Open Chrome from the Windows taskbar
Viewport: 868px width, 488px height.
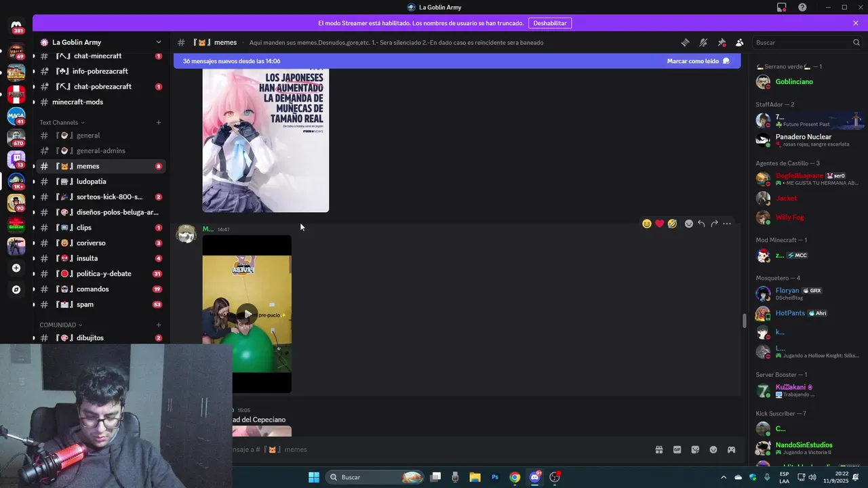[x=515, y=477]
